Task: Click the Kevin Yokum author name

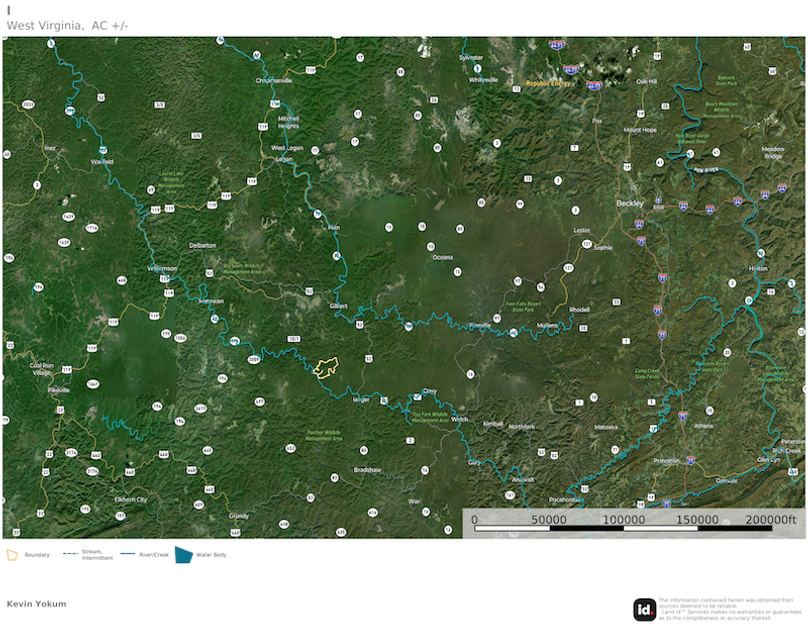Action: pyautogui.click(x=35, y=603)
